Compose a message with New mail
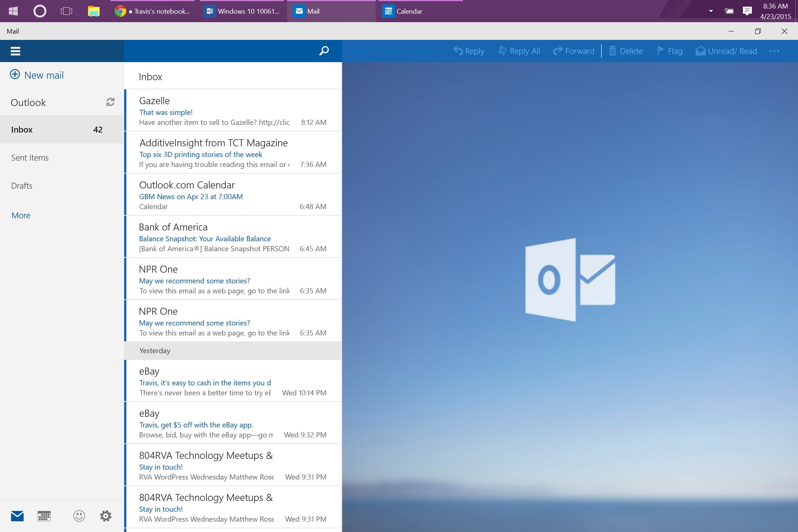This screenshot has width=798, height=532. pos(37,75)
